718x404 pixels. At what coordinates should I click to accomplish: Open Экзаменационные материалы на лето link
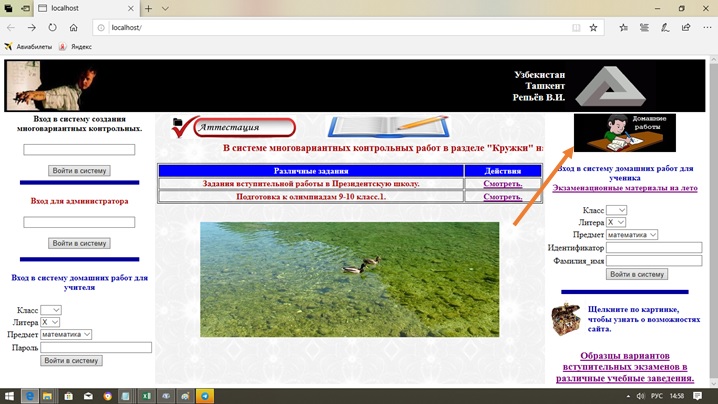(x=625, y=188)
